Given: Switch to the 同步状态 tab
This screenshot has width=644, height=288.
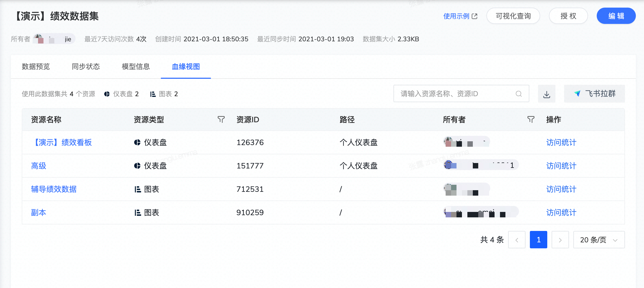Looking at the screenshot, I should pyautogui.click(x=86, y=67).
